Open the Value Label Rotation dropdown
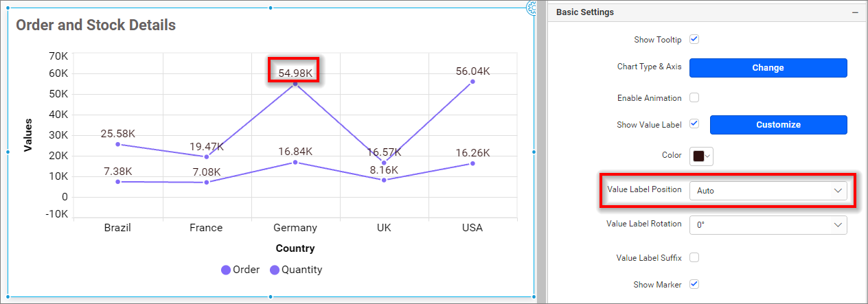 click(x=768, y=225)
